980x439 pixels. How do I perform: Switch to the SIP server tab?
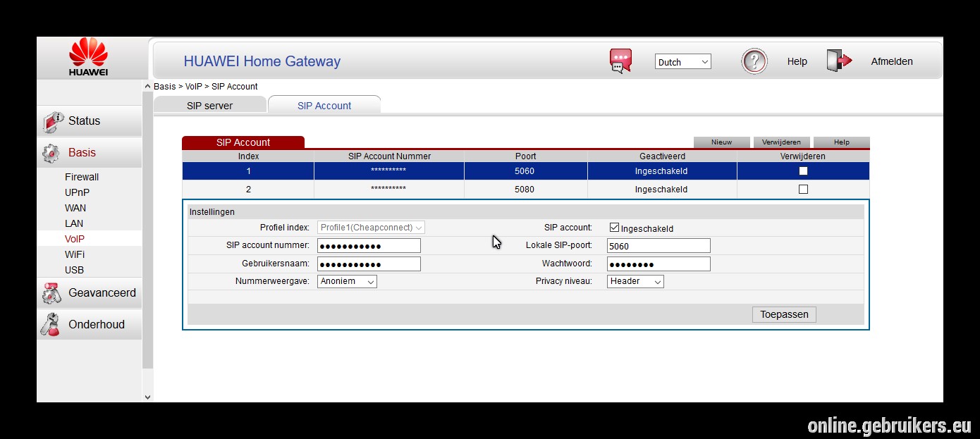[210, 105]
